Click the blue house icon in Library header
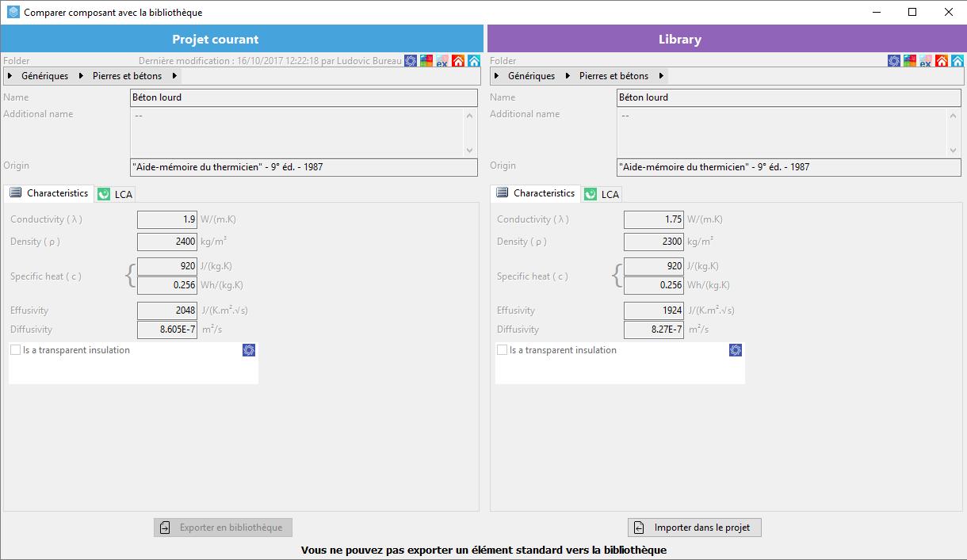This screenshot has width=967, height=560. 957,60
